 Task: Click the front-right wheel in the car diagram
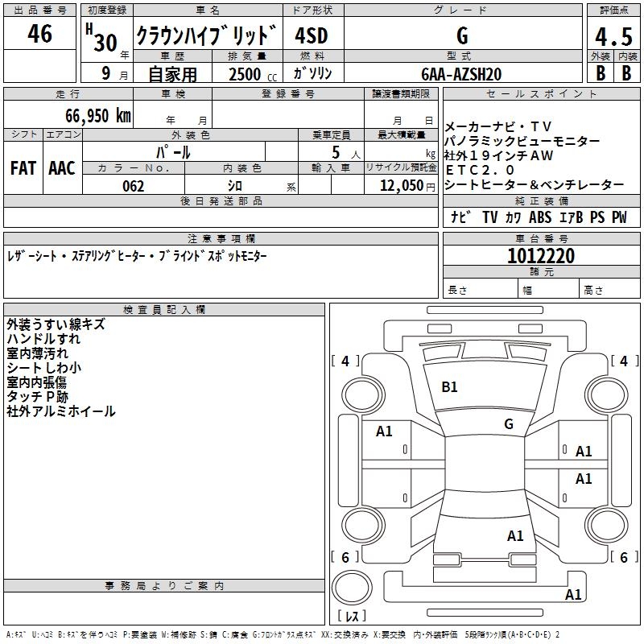tap(609, 392)
